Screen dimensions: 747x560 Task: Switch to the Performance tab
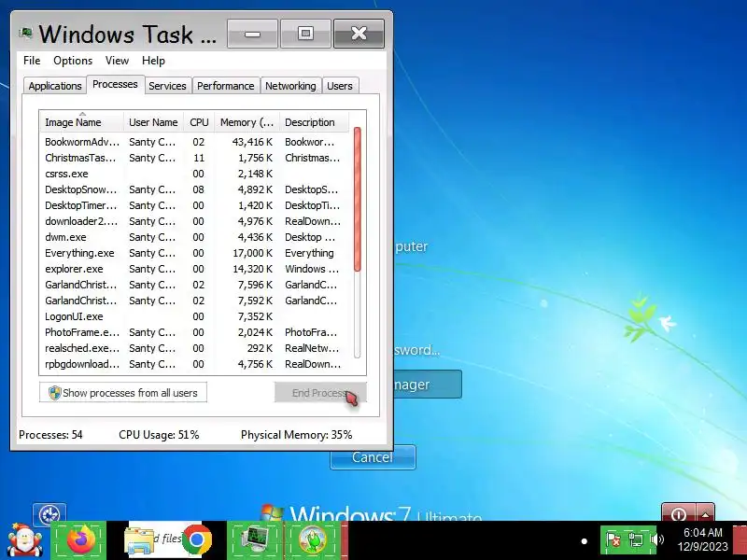[x=225, y=86]
